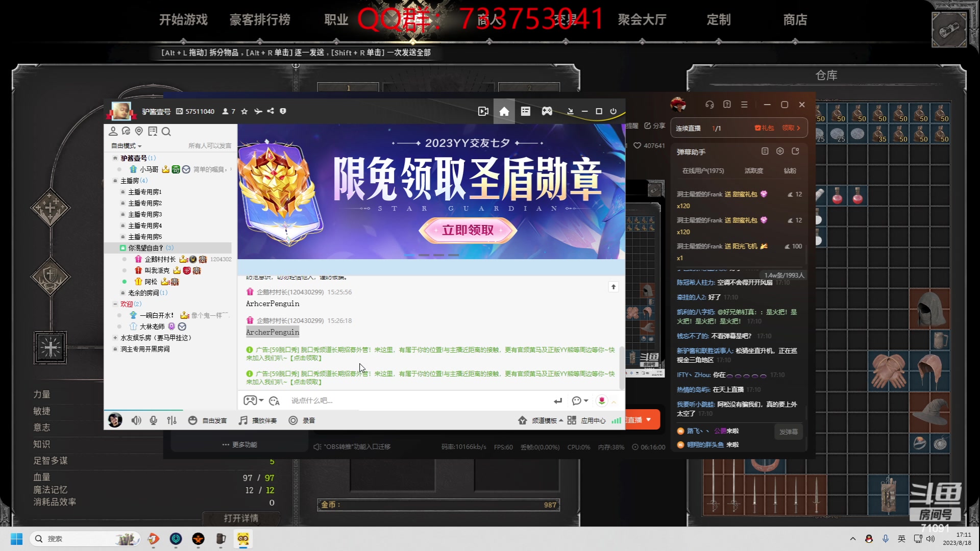Click 领取 to claim the gift pack
This screenshot has width=980, height=551.
coord(791,128)
